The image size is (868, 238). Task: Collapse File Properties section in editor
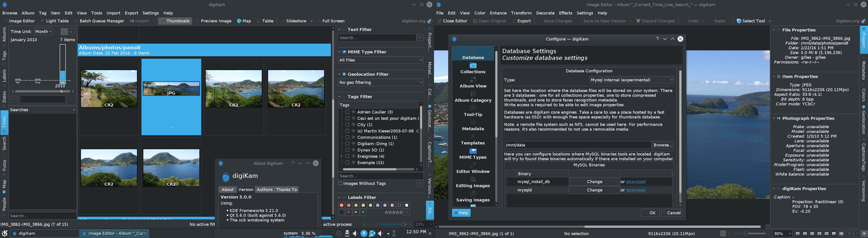pos(774,30)
